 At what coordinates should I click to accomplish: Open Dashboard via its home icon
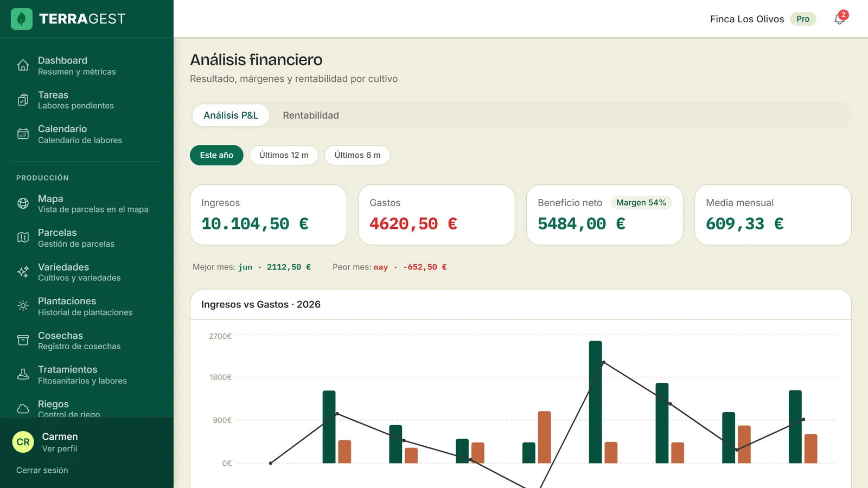(x=23, y=66)
